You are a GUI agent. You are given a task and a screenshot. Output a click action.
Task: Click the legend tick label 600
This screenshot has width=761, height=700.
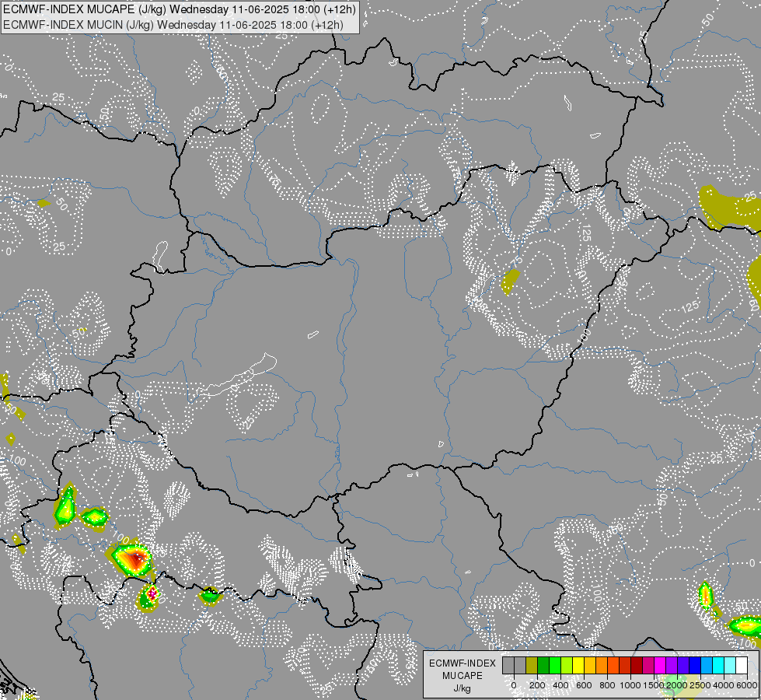tap(585, 685)
